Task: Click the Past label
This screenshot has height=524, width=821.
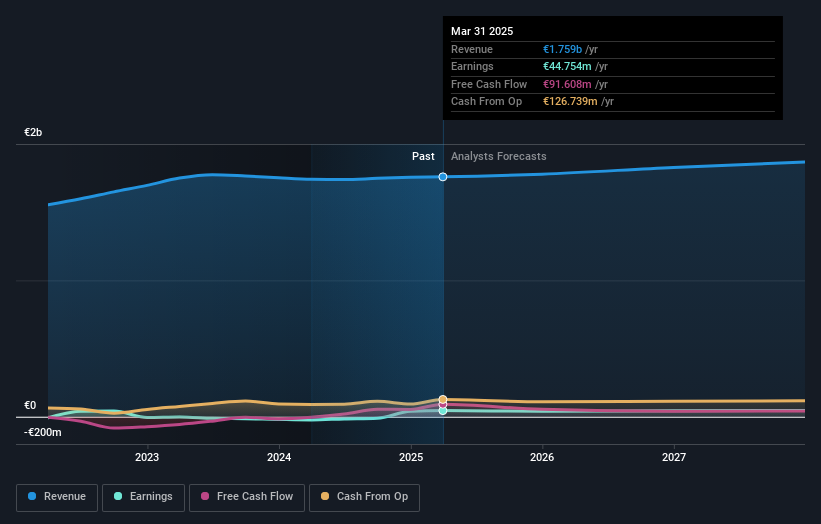Action: 423,157
